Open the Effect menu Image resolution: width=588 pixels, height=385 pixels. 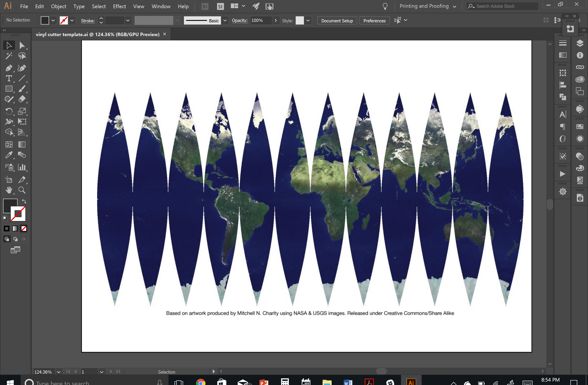(x=119, y=6)
